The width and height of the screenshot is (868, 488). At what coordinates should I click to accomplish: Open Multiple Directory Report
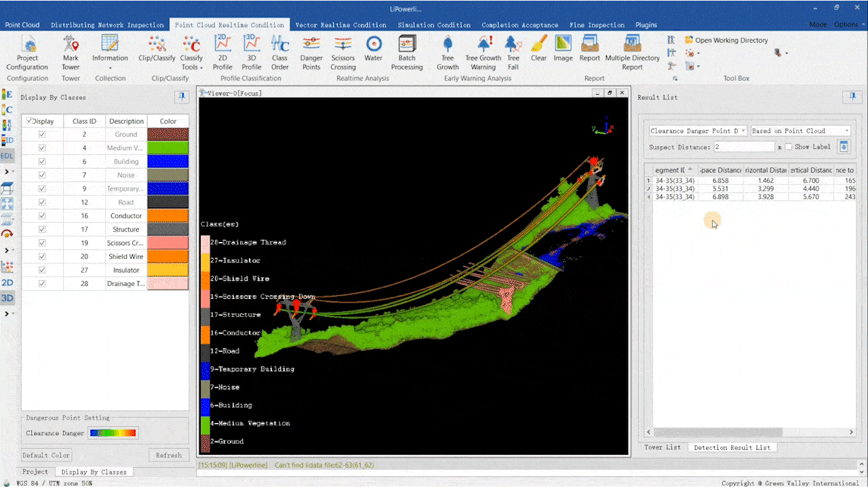pos(633,54)
